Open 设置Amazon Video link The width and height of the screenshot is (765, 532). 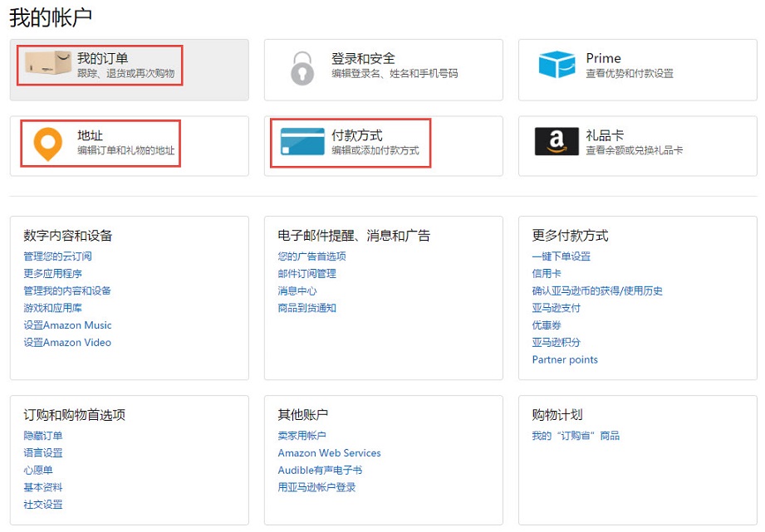(67, 342)
